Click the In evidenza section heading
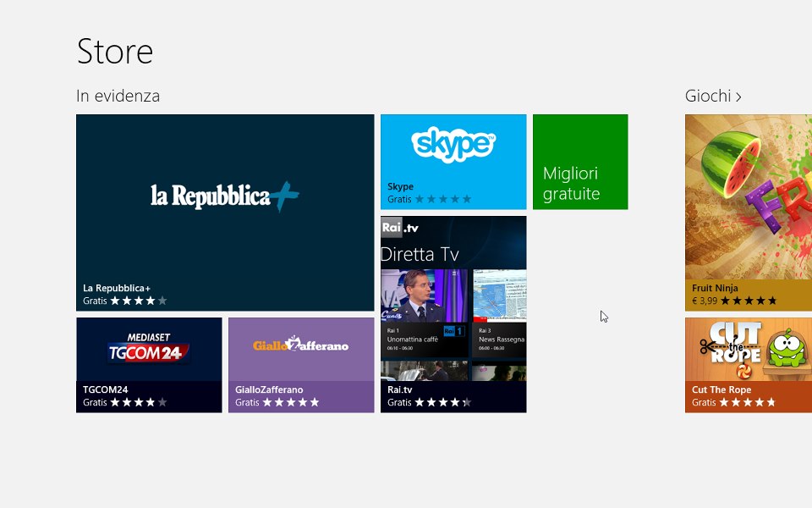This screenshot has height=508, width=812. point(118,96)
